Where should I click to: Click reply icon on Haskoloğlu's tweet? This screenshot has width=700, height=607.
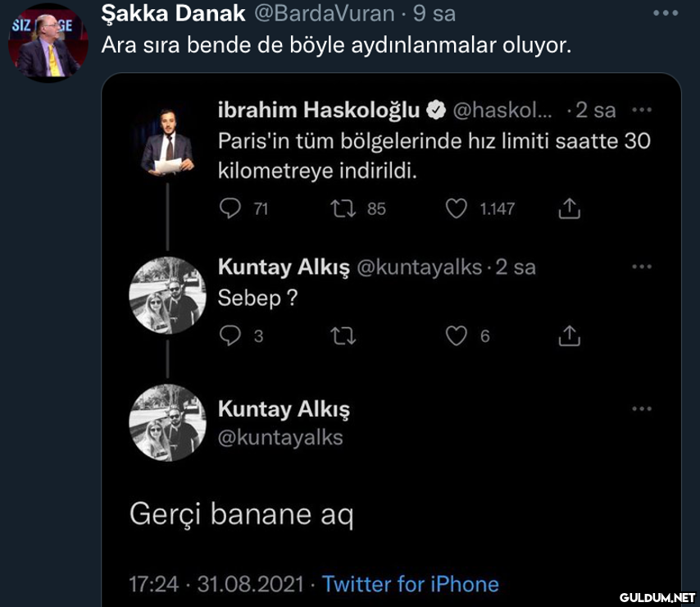tap(228, 209)
